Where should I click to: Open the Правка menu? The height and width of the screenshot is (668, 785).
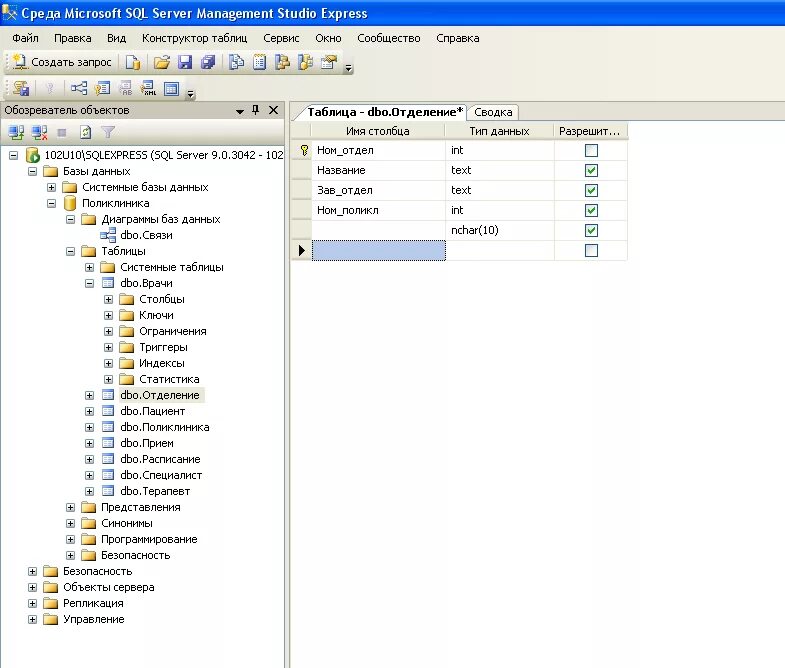pos(73,38)
